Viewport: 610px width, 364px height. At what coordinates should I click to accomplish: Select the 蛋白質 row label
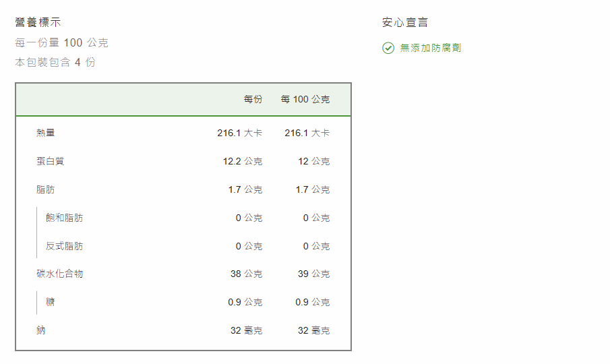[50, 161]
